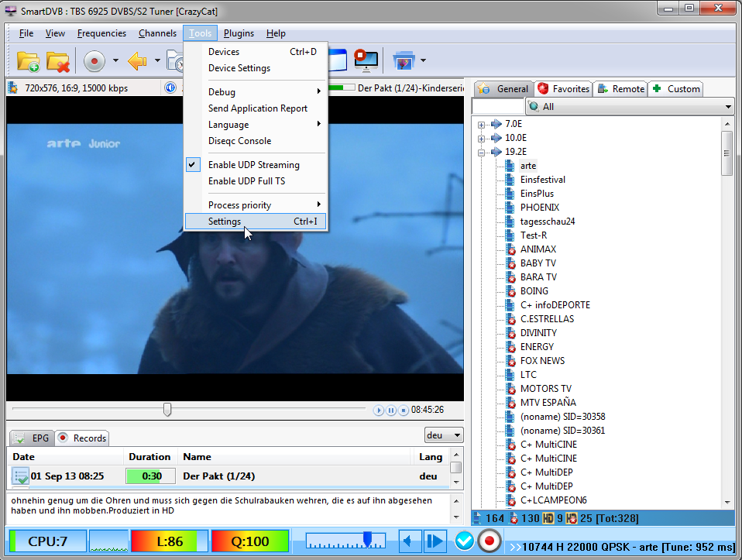The image size is (742, 560).
Task: Click the open folder with plus icon
Action: pyautogui.click(x=29, y=61)
